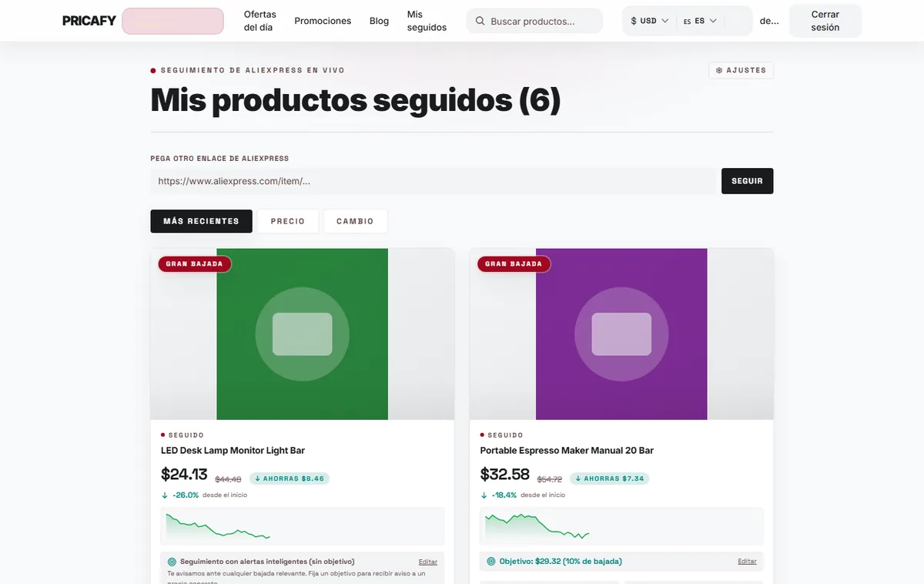Screen dimensions: 924x584
Task: Open the ES language dropdown
Action: (x=699, y=22)
